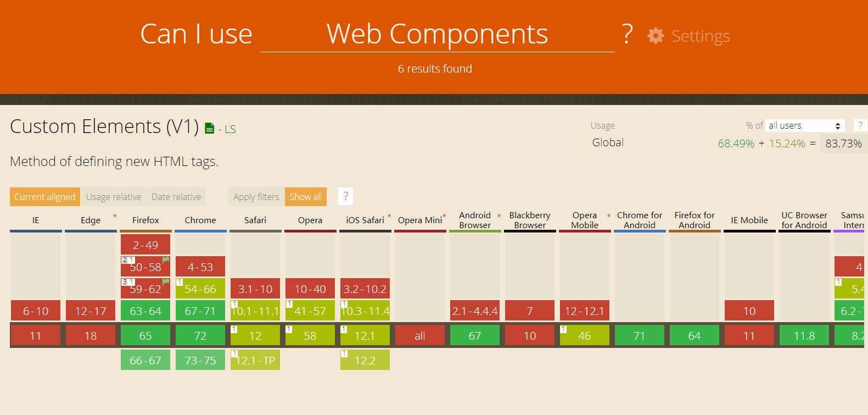Click the asterisk note next to Edge
The image size is (868, 415).
(x=115, y=217)
